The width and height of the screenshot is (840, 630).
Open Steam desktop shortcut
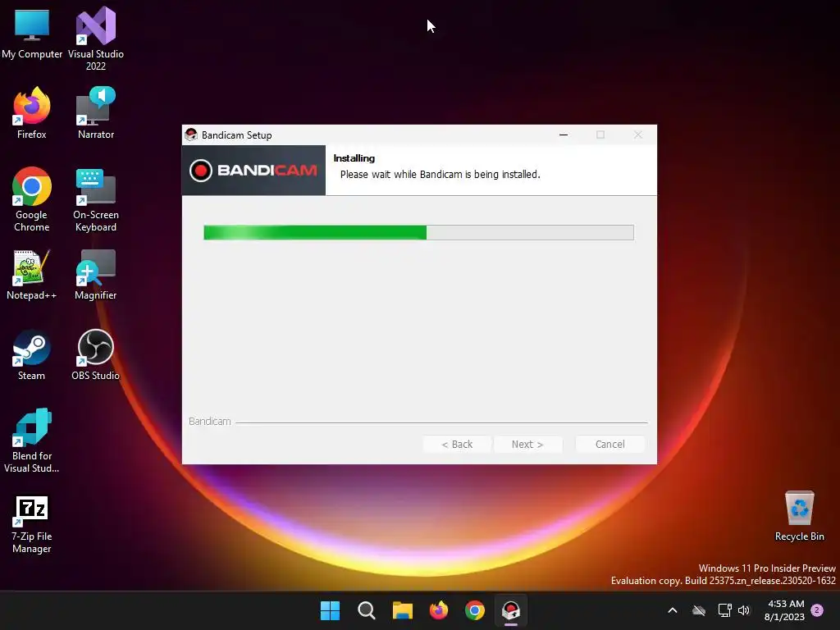pyautogui.click(x=32, y=354)
